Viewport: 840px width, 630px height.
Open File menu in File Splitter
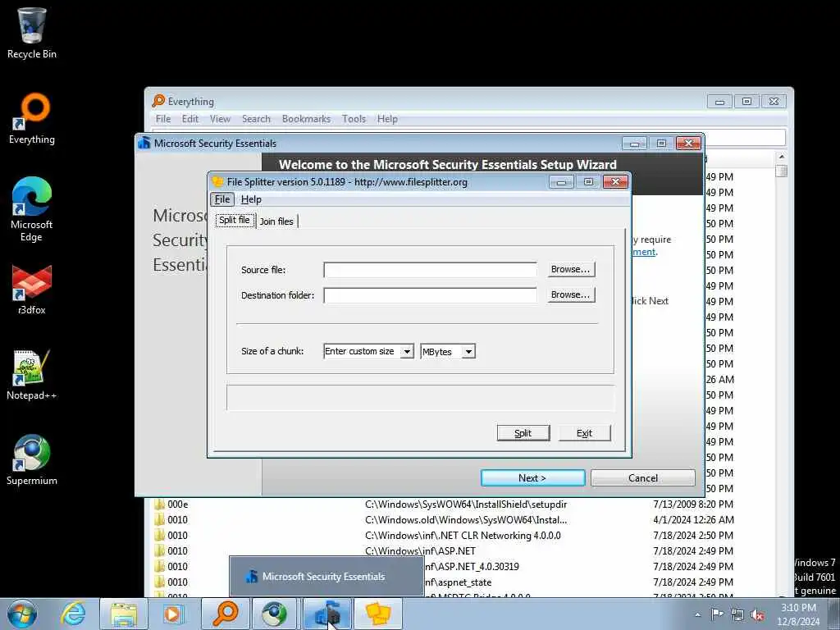pyautogui.click(x=222, y=199)
